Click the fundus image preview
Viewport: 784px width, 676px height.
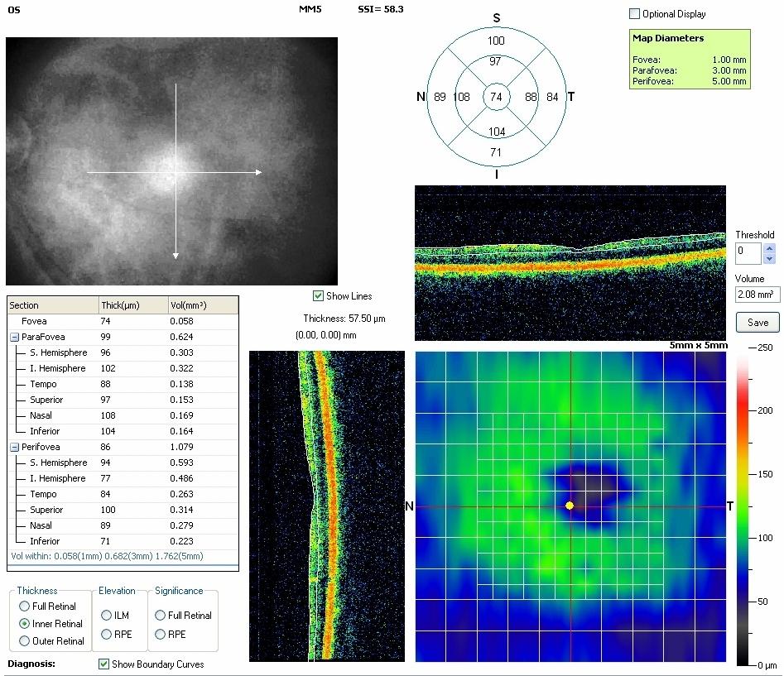coord(171,161)
